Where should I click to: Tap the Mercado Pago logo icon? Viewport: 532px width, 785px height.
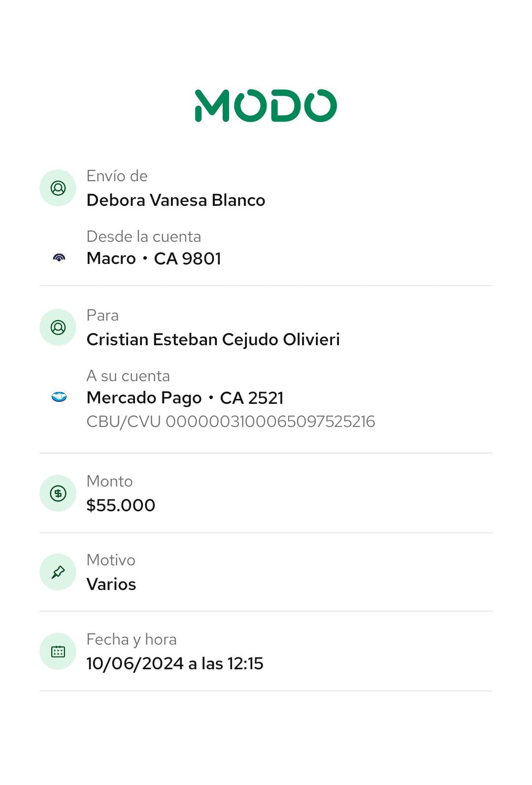59,397
